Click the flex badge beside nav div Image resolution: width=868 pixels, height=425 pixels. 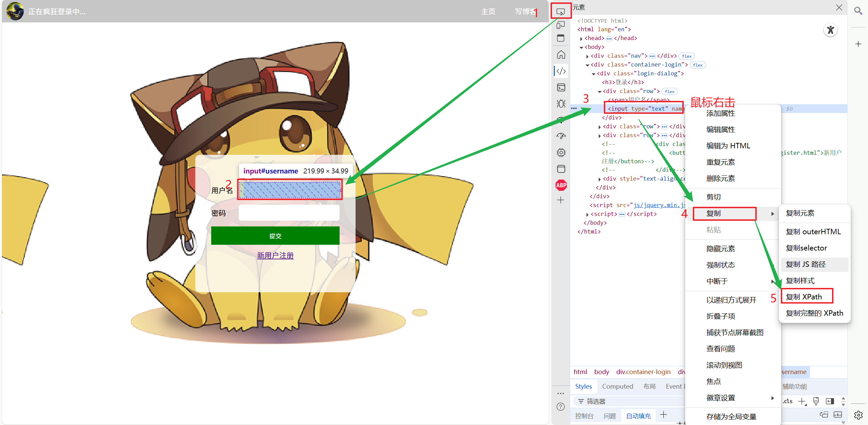click(687, 56)
